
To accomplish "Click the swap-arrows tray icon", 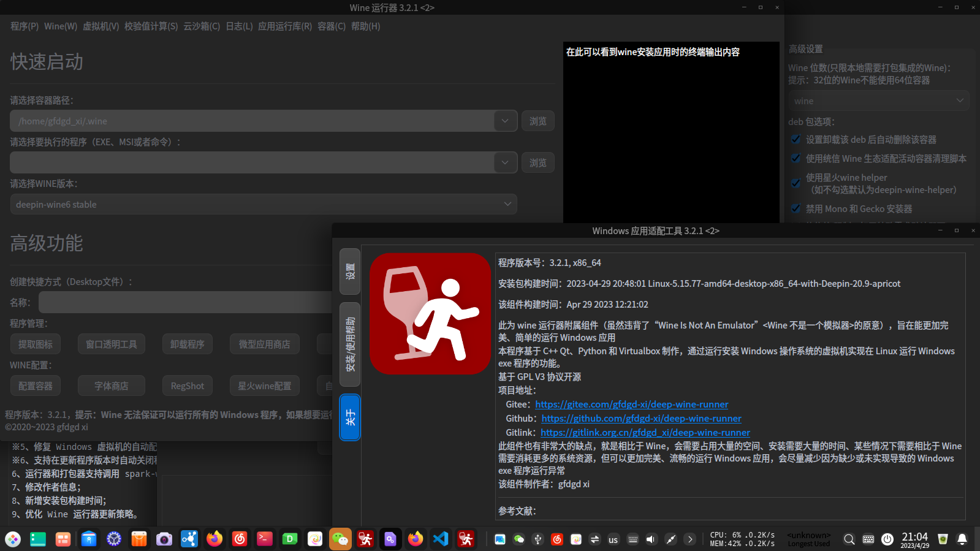I will [x=594, y=539].
